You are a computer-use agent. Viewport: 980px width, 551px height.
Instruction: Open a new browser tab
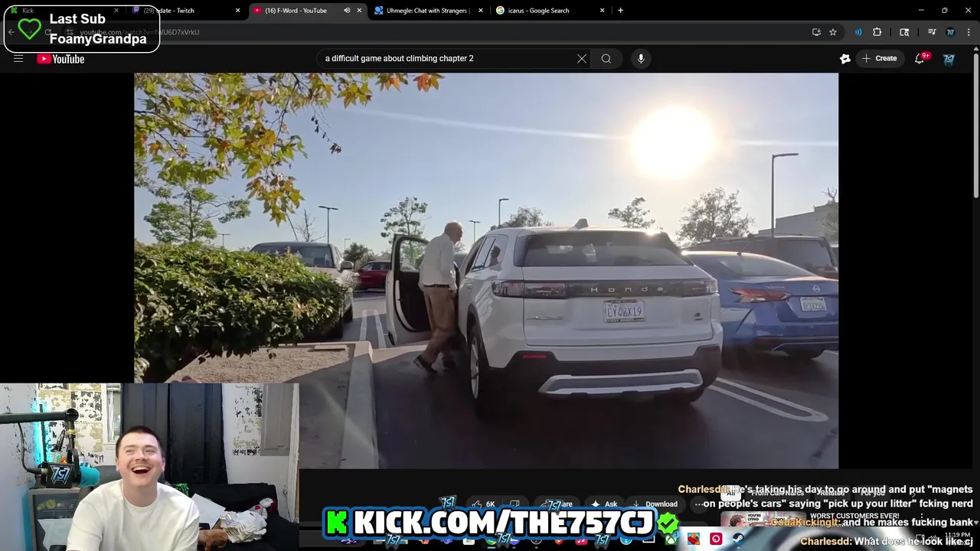(620, 10)
